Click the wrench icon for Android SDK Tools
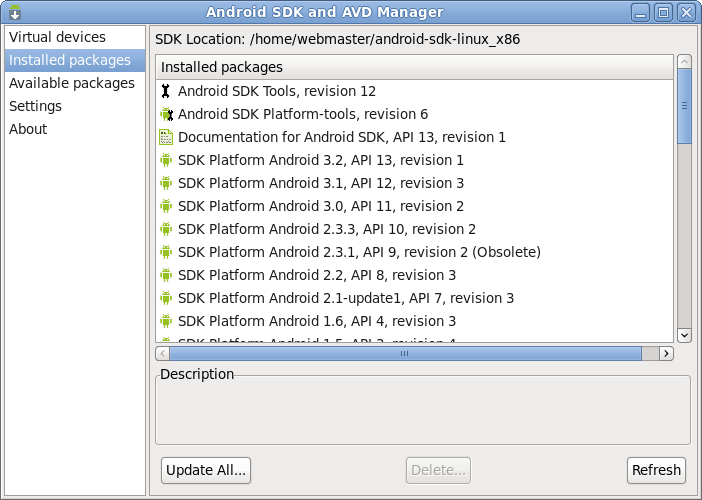 click(x=166, y=91)
